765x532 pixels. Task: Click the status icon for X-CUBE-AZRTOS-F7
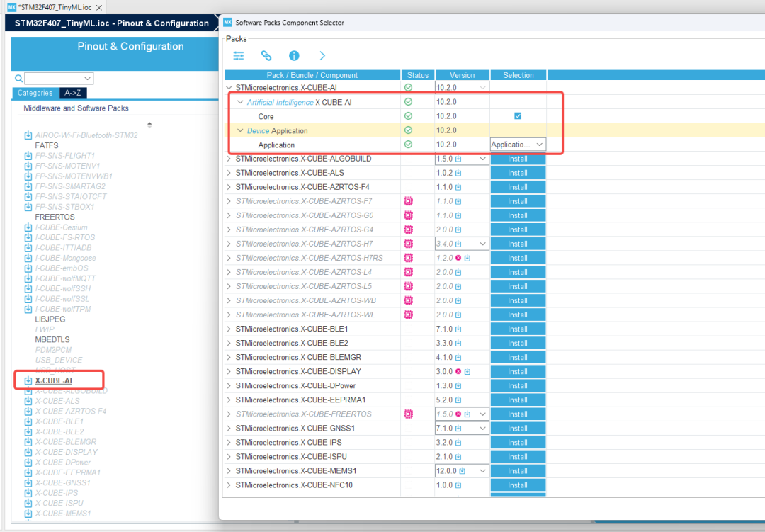pos(409,201)
